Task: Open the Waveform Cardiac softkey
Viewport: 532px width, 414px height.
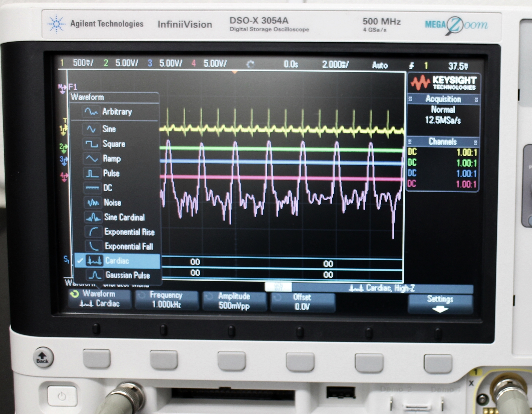Action: coord(99,299)
